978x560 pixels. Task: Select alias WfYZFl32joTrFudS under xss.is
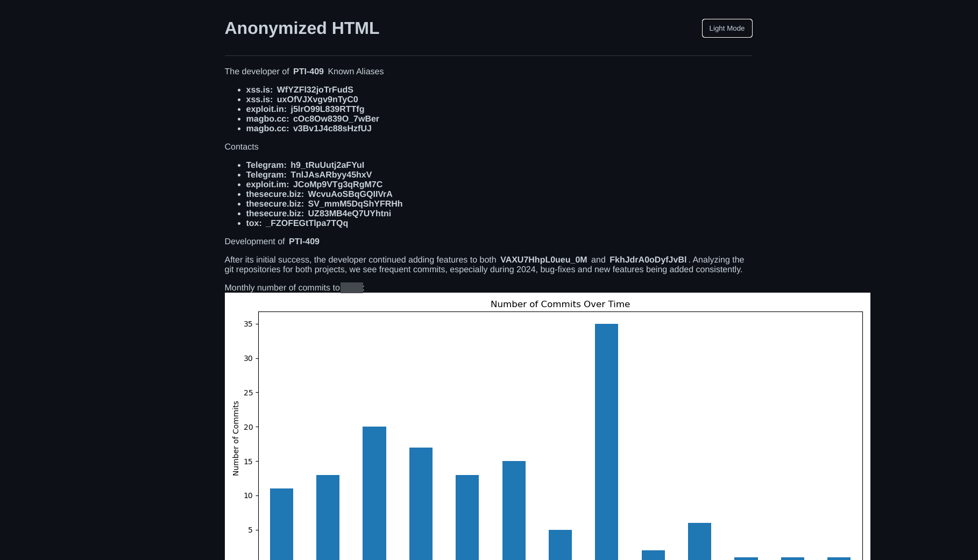coord(315,90)
